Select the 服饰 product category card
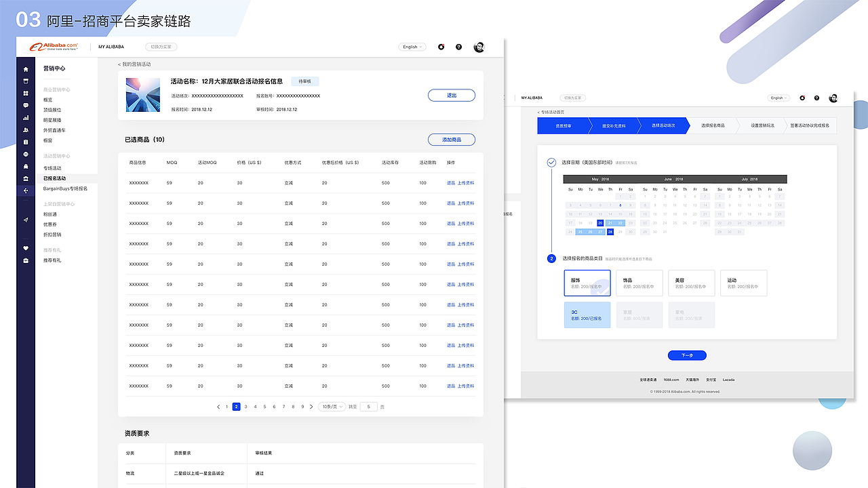The height and width of the screenshot is (488, 868). [x=587, y=283]
